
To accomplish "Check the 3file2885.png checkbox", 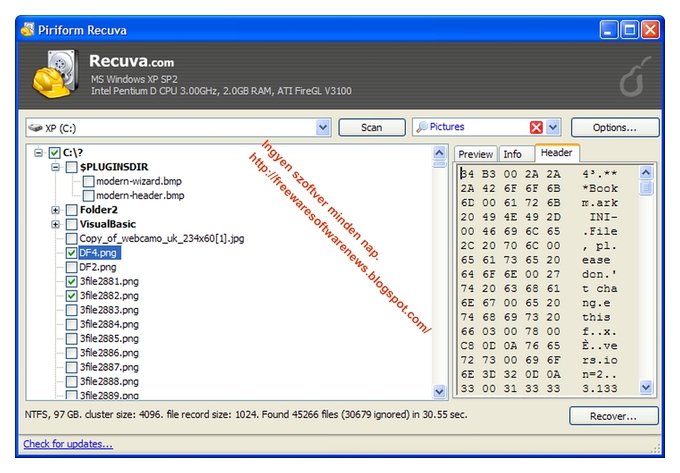I will tap(72, 339).
